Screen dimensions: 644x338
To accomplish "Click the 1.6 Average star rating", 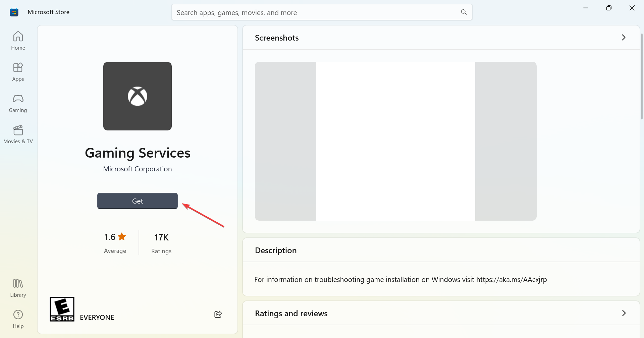I will [115, 237].
